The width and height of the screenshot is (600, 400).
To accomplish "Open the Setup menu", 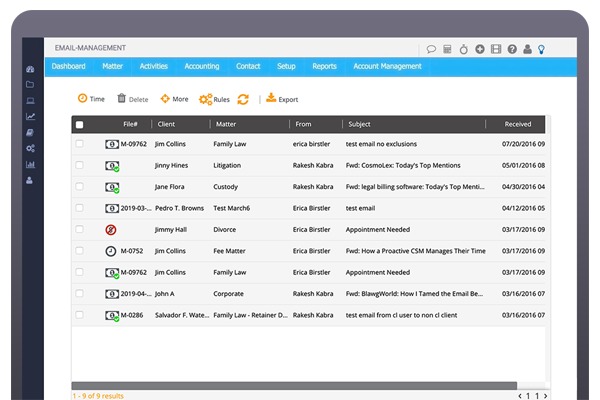I will click(x=286, y=66).
